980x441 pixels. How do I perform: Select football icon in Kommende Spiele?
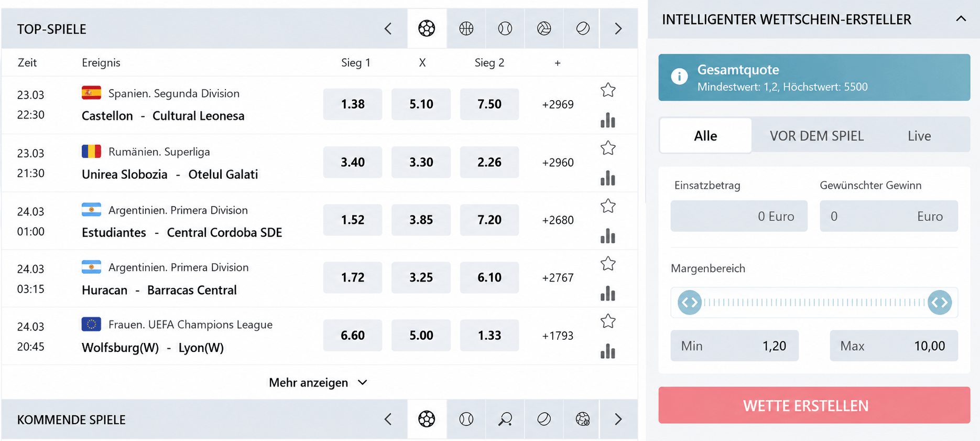[x=427, y=419]
